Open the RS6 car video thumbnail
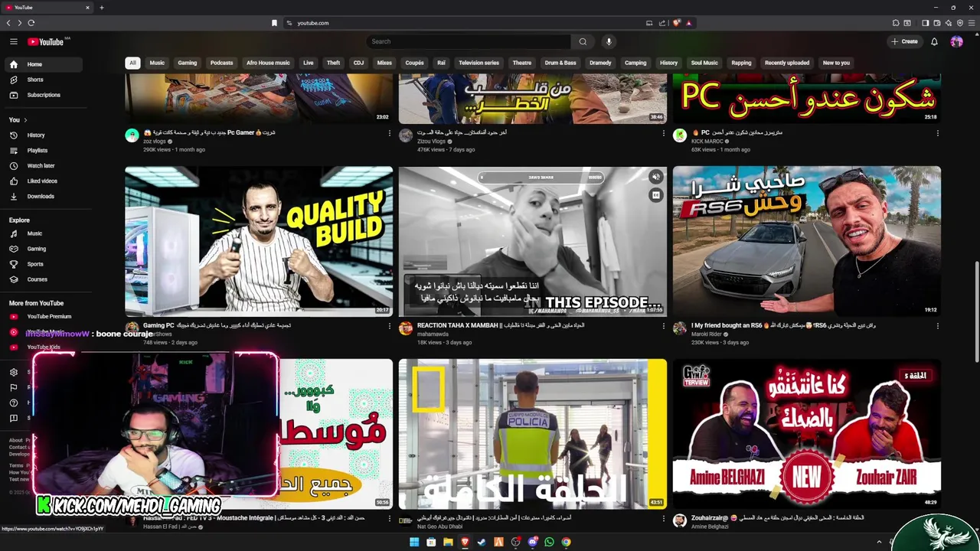Screen dimensions: 980x551 coord(806,241)
